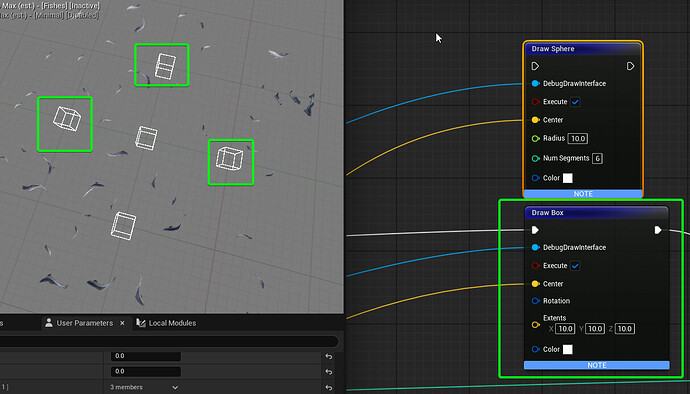The image size is (690, 394).
Task: Reset the first 0.0 parameter to default
Action: click(x=329, y=356)
